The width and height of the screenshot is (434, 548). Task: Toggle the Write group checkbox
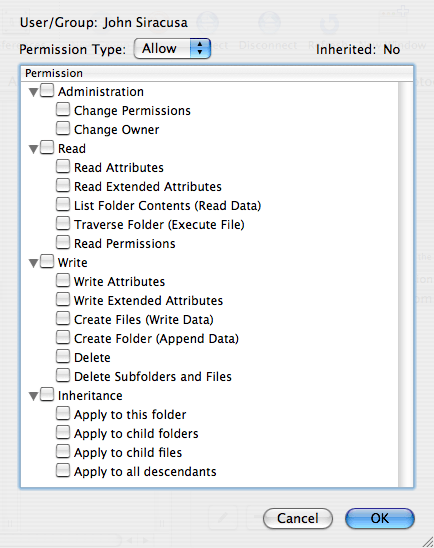coord(47,261)
